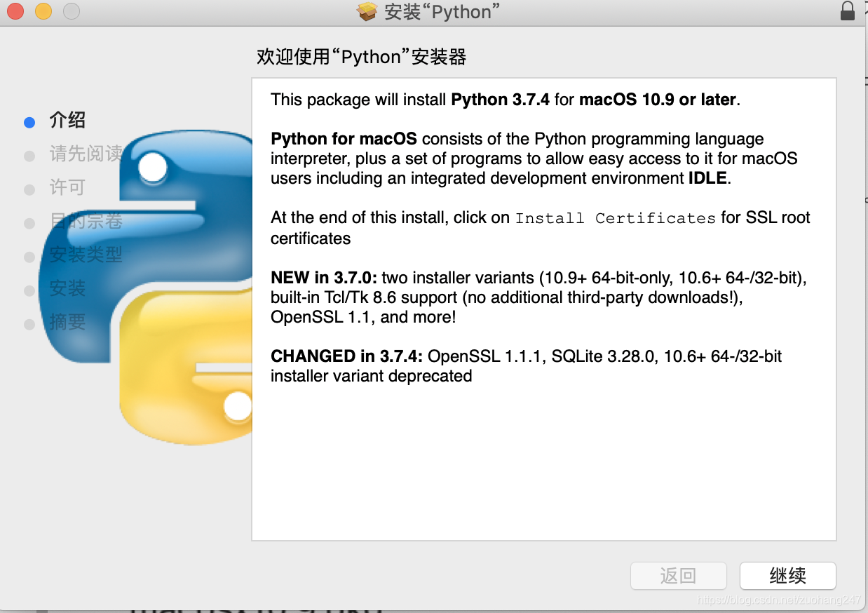Select the 许可 step in sidebar
Screen dimensions: 868x613
point(68,187)
